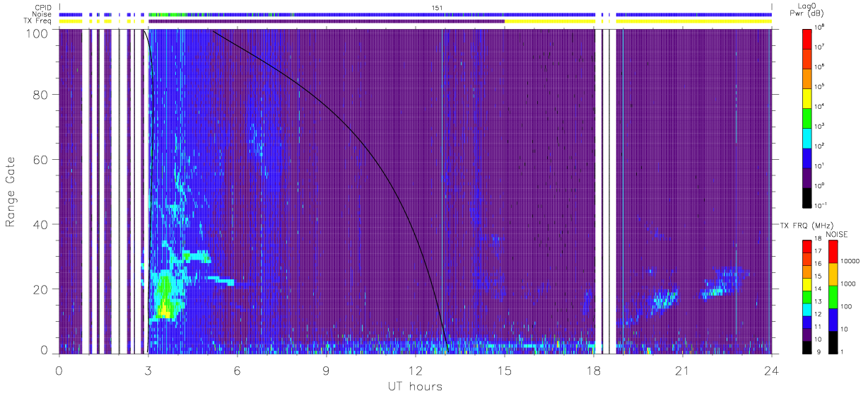This screenshot has height=401, width=868.
Task: Click the "40" tick on the Range Gate axis
Action: click(40, 225)
